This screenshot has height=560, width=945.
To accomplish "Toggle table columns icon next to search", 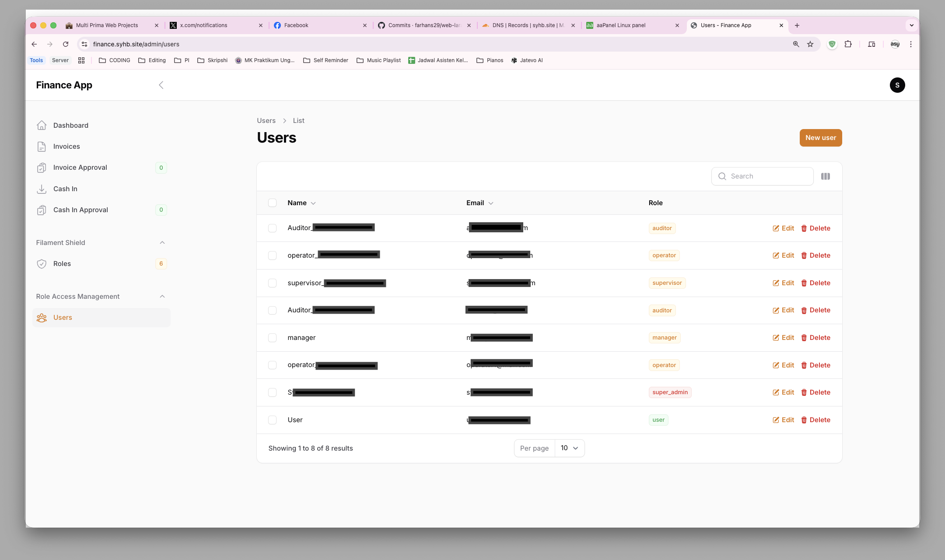I will click(x=826, y=176).
